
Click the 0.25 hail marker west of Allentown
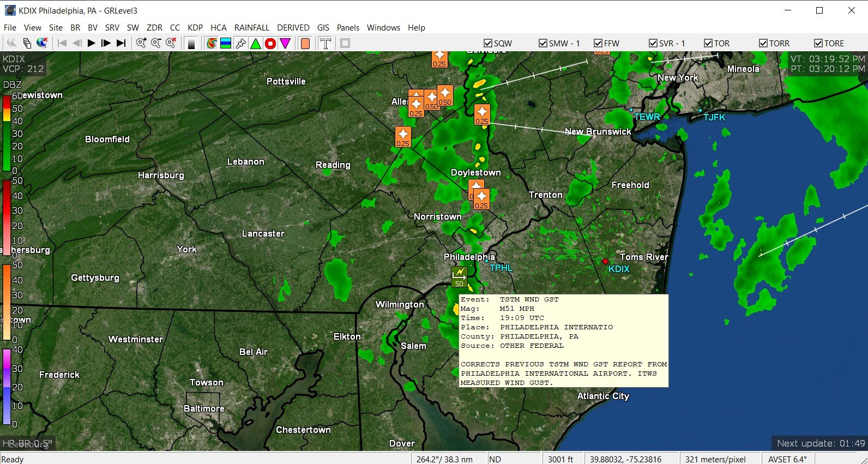[x=403, y=137]
